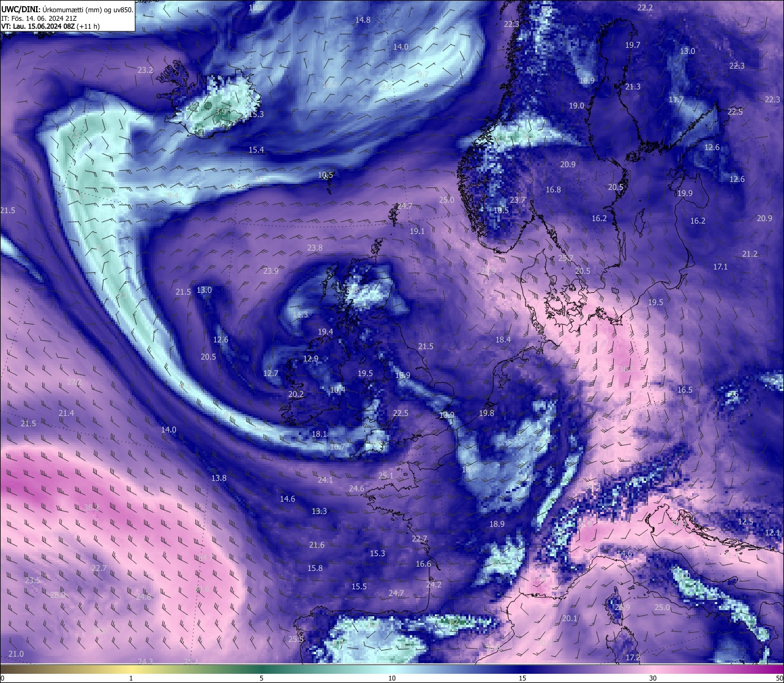The image size is (784, 683).
Task: Click the map value '16.5'
Action: tap(685, 390)
